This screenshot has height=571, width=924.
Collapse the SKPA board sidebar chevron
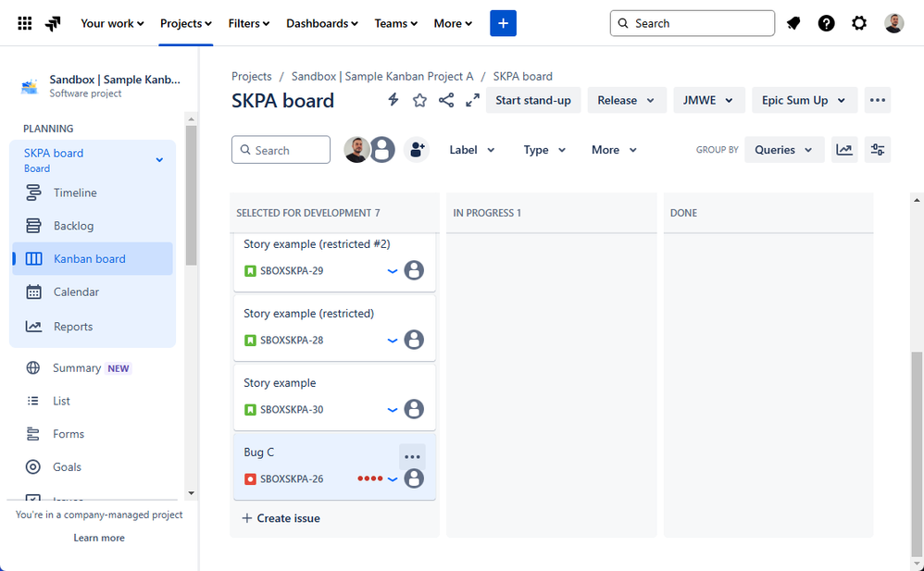[x=159, y=160]
